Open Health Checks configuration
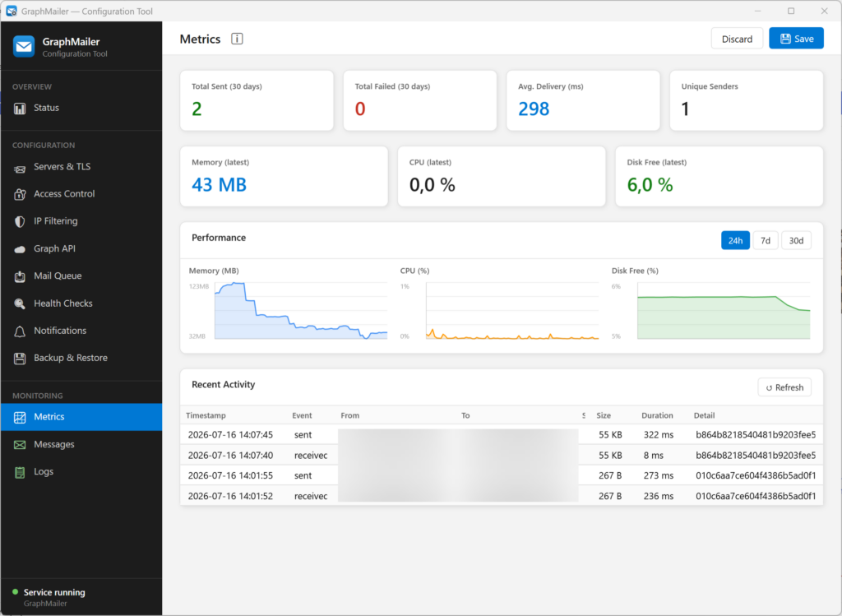842x616 pixels. (x=81, y=303)
